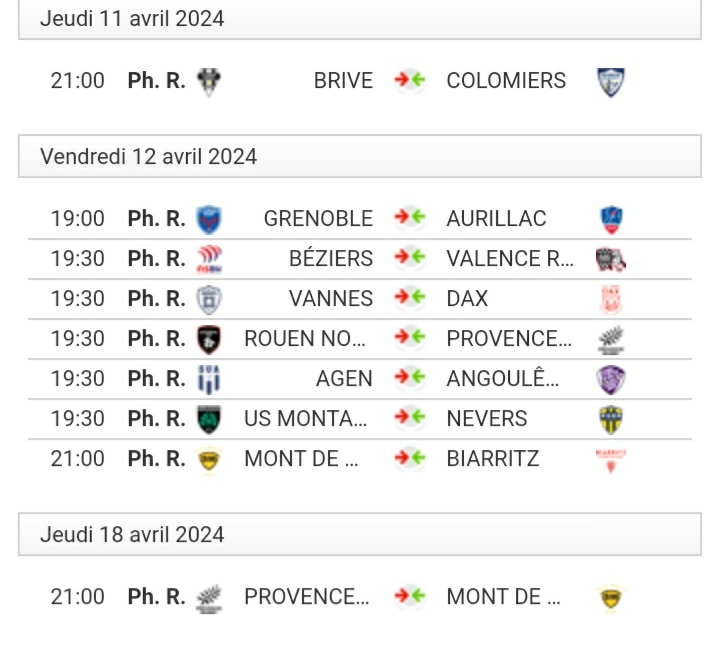Click the Vendredi 12 avril 2024 header
Image resolution: width=720 pixels, height=648 pixels.
[x=360, y=156]
